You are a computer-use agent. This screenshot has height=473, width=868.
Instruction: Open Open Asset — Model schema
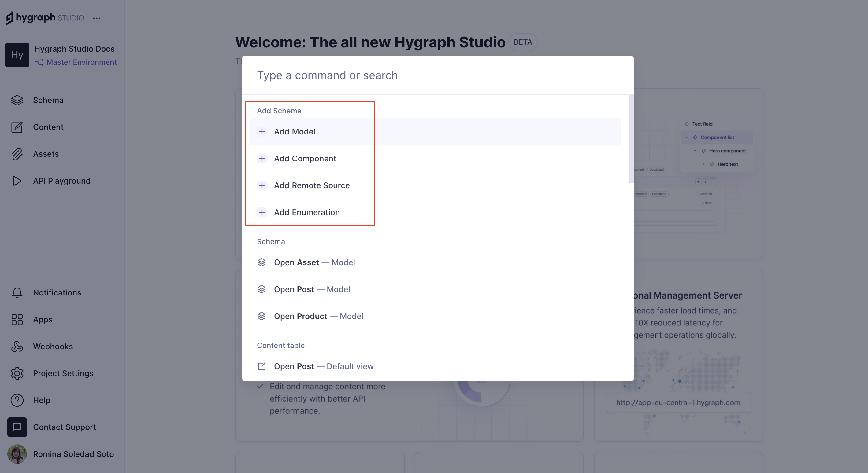point(314,262)
